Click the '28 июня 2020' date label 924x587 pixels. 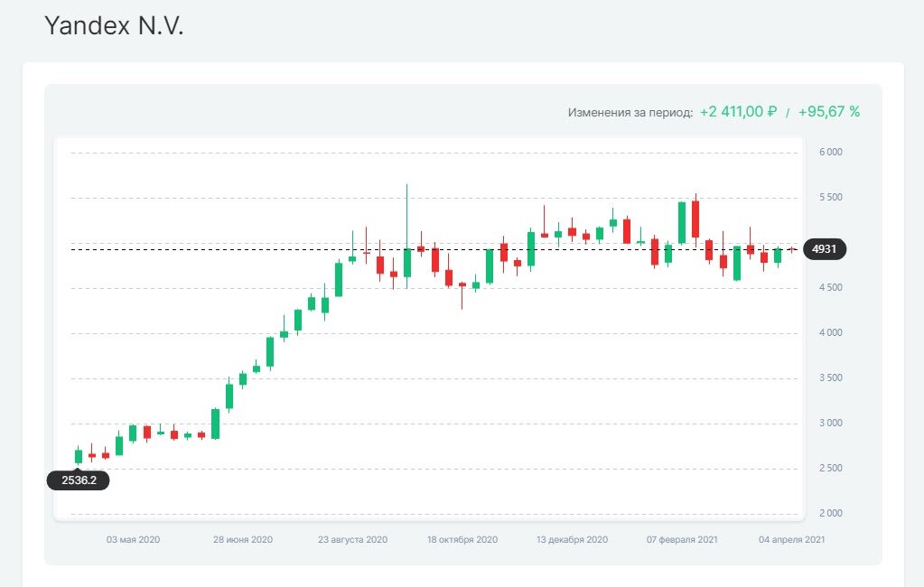[243, 539]
